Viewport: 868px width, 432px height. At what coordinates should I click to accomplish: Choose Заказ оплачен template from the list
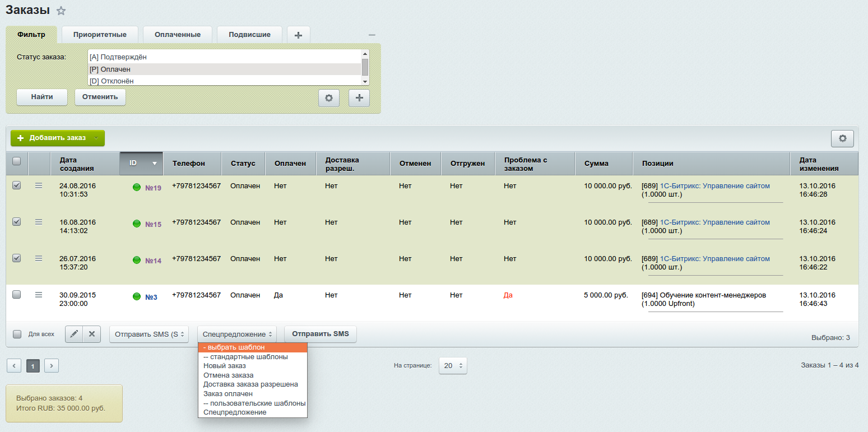(x=228, y=394)
